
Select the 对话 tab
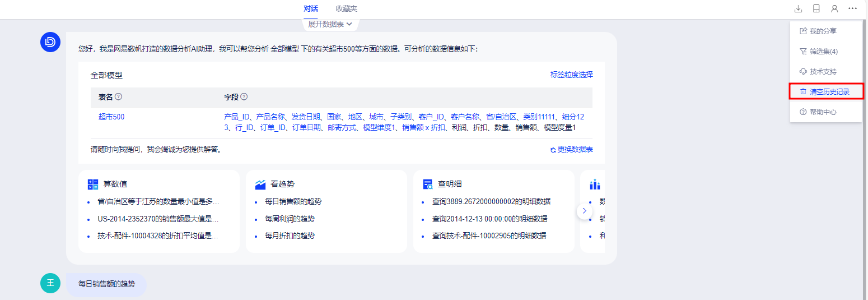[x=311, y=9]
